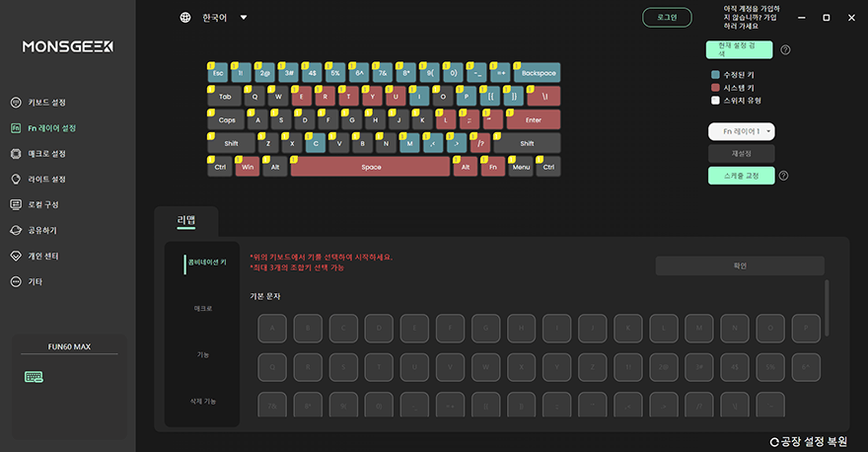Click help icon beside current settings search
The image size is (868, 452).
point(785,50)
